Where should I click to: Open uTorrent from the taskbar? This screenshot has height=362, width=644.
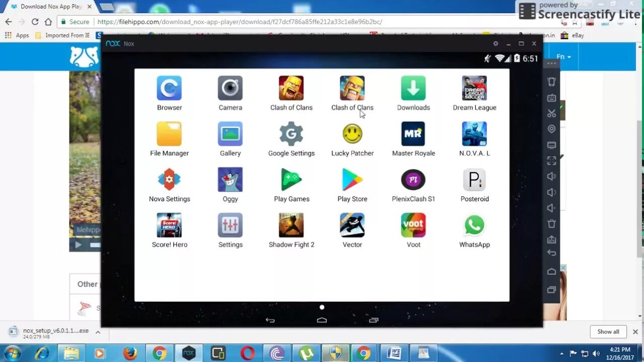(x=306, y=353)
